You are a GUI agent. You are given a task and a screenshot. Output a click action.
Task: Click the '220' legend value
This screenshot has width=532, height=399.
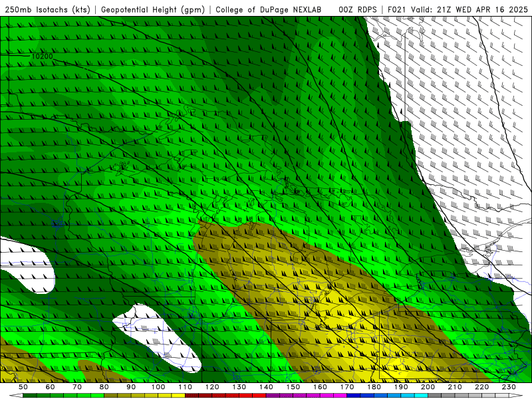pos(481,387)
